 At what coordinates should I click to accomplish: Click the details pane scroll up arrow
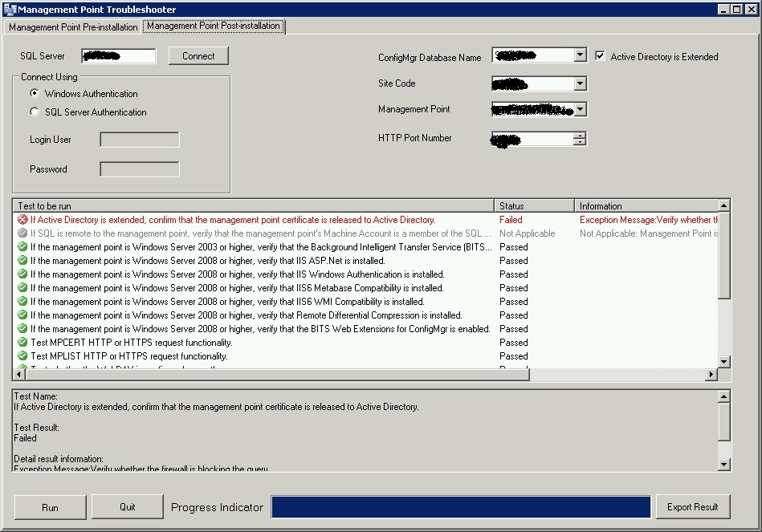(x=724, y=396)
